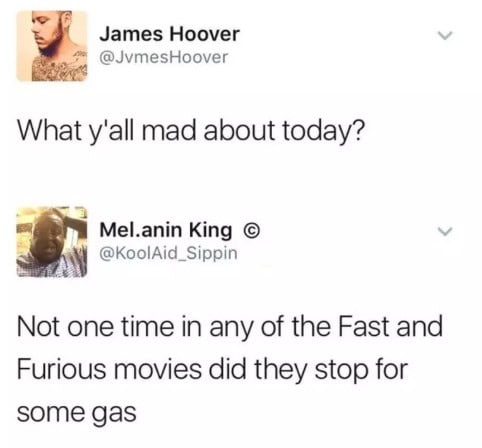Image resolution: width=482 pixels, height=448 pixels.
Task: Click the word "mad" in first tweet
Action: 169,129
